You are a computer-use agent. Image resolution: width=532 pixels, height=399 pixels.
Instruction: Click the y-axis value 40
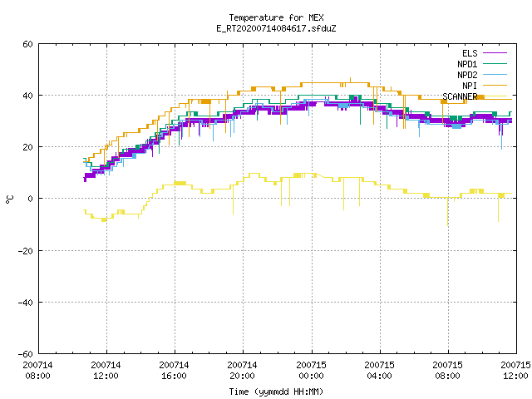tap(27, 96)
